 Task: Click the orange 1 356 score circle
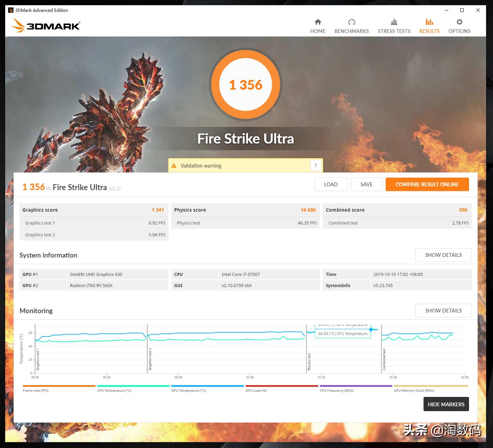click(x=246, y=84)
